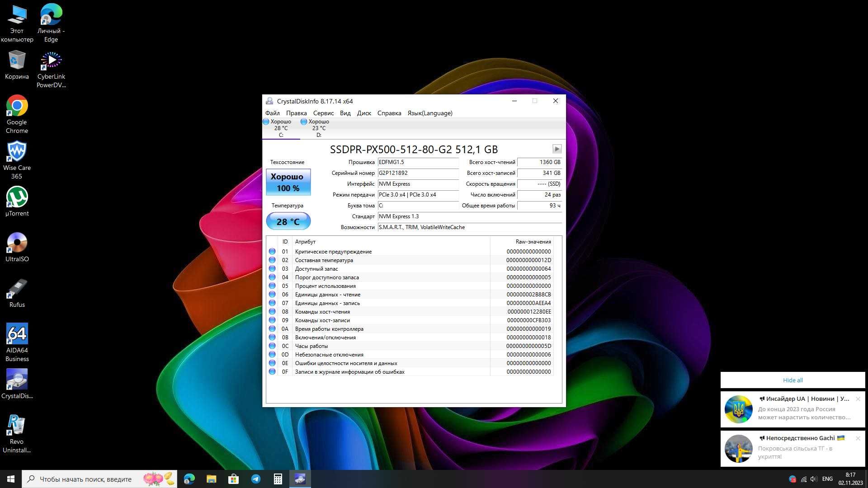Click the Правка menu item

coord(295,113)
